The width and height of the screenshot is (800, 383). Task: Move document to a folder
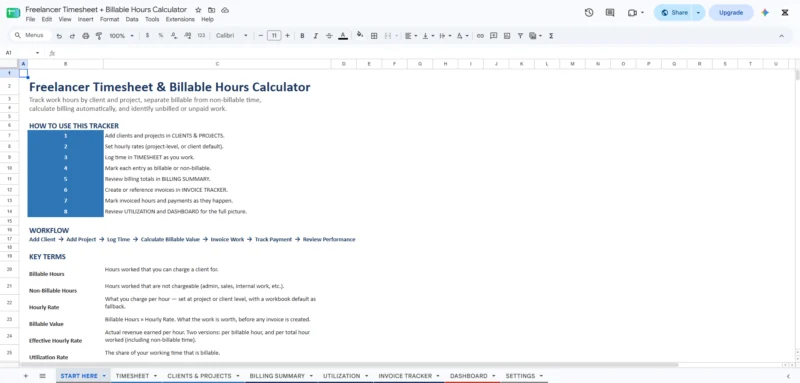(x=211, y=10)
